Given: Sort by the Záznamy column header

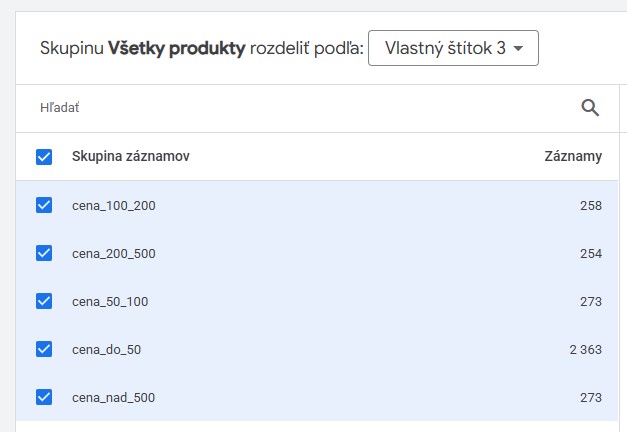Looking at the screenshot, I should [x=573, y=157].
